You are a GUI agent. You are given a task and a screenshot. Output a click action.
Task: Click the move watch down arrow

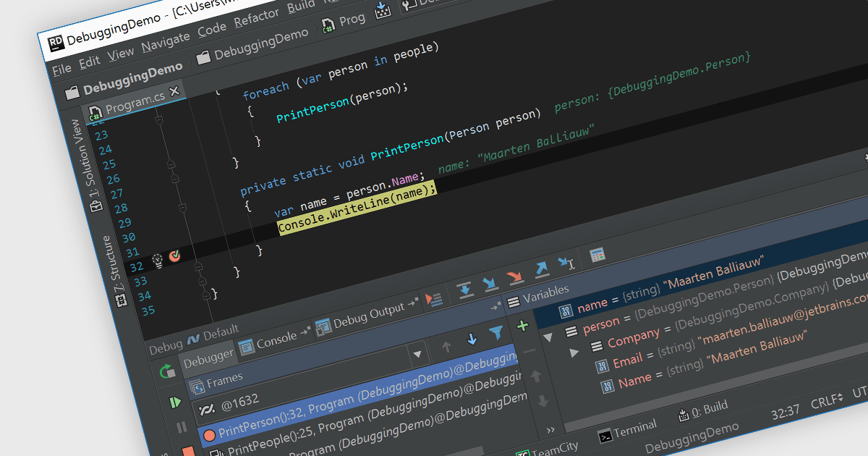click(x=542, y=401)
